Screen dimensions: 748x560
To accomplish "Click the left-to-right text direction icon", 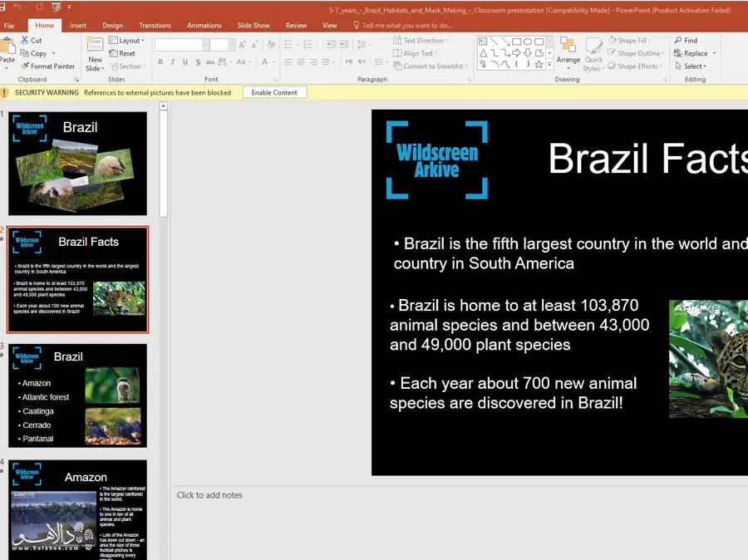I will point(349,61).
